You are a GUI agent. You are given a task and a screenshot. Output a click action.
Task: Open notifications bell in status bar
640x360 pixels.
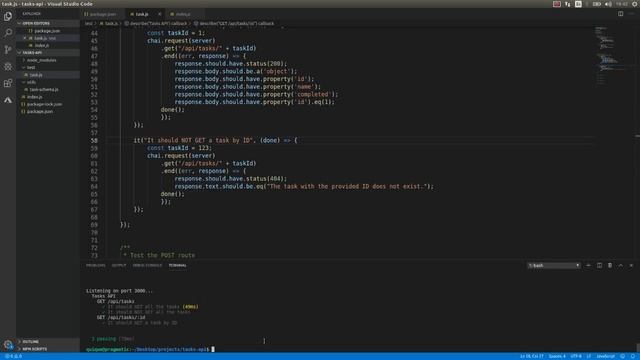click(633, 356)
